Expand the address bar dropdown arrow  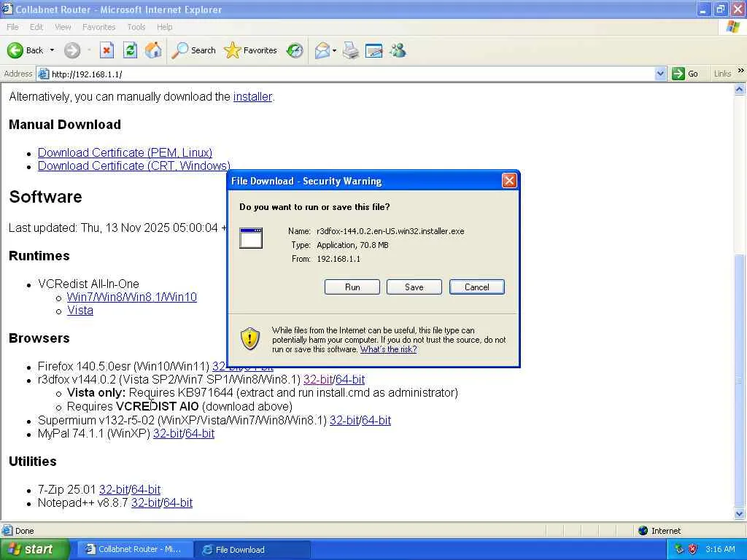pyautogui.click(x=660, y=74)
